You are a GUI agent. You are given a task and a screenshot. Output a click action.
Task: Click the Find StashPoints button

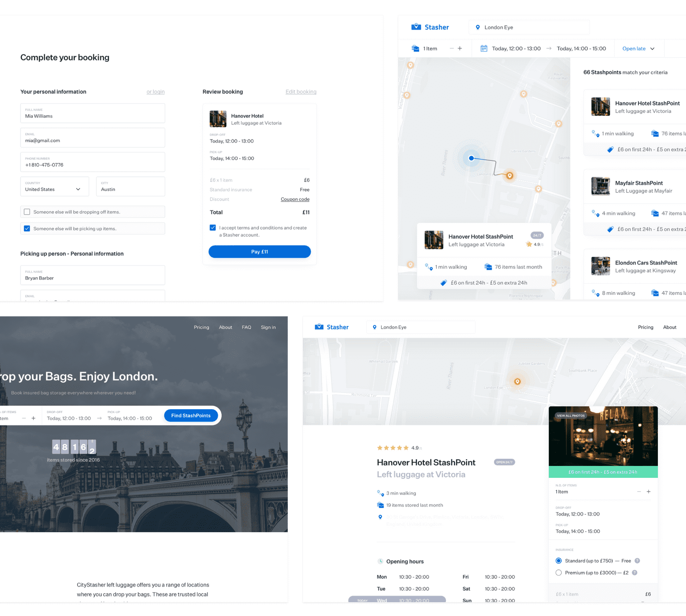pyautogui.click(x=191, y=415)
